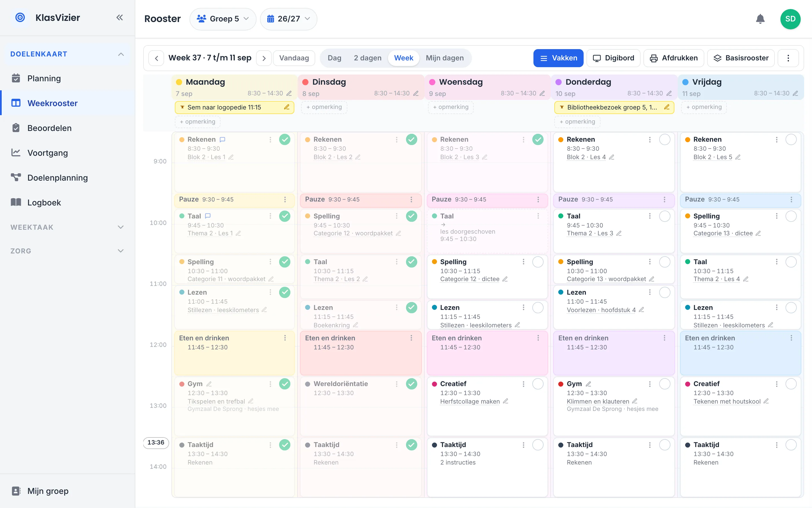Open notifications bell

[760, 19]
